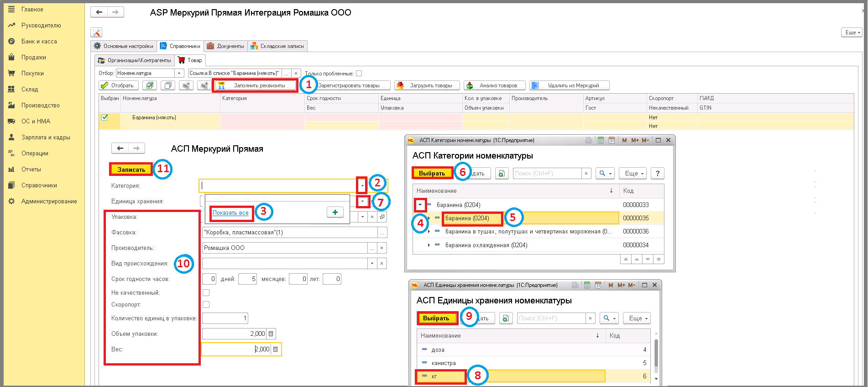Click the Количество единиц в упаковке field
Screen dimensions: 868x387
coord(225,318)
